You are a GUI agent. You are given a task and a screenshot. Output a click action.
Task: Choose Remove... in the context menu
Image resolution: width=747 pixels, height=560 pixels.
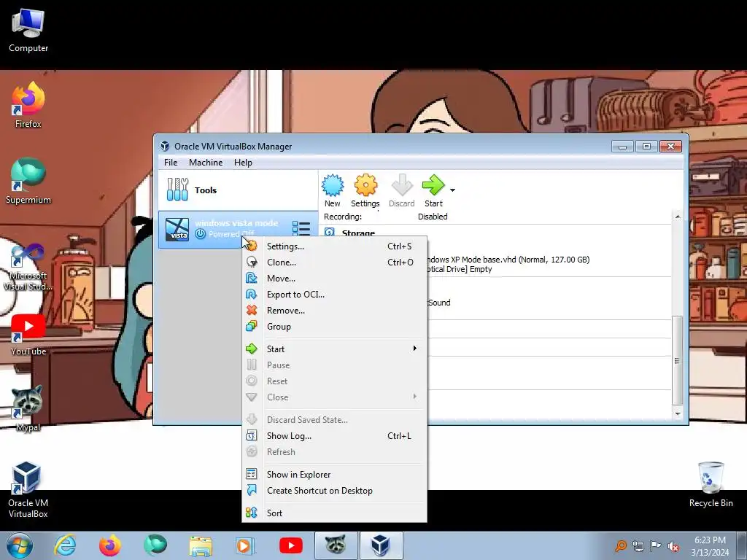click(x=334, y=311)
